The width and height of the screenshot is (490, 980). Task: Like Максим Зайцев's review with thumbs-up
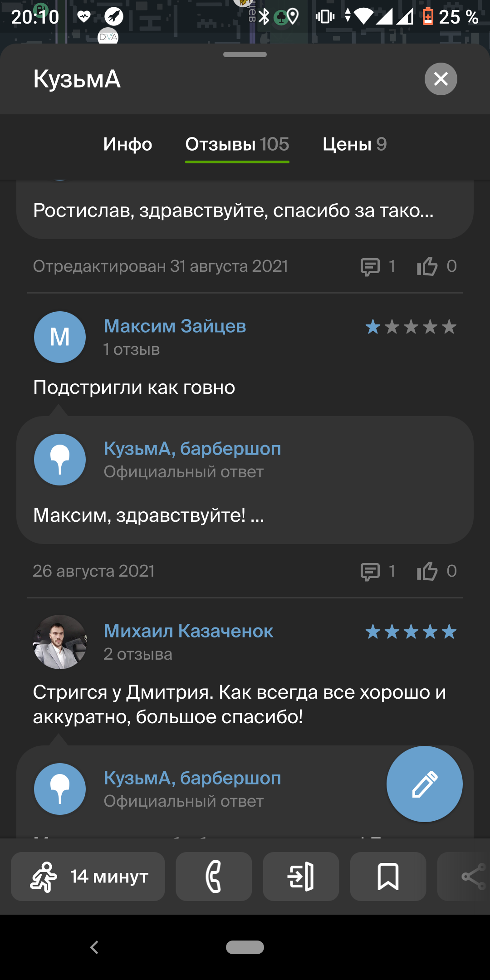[427, 571]
